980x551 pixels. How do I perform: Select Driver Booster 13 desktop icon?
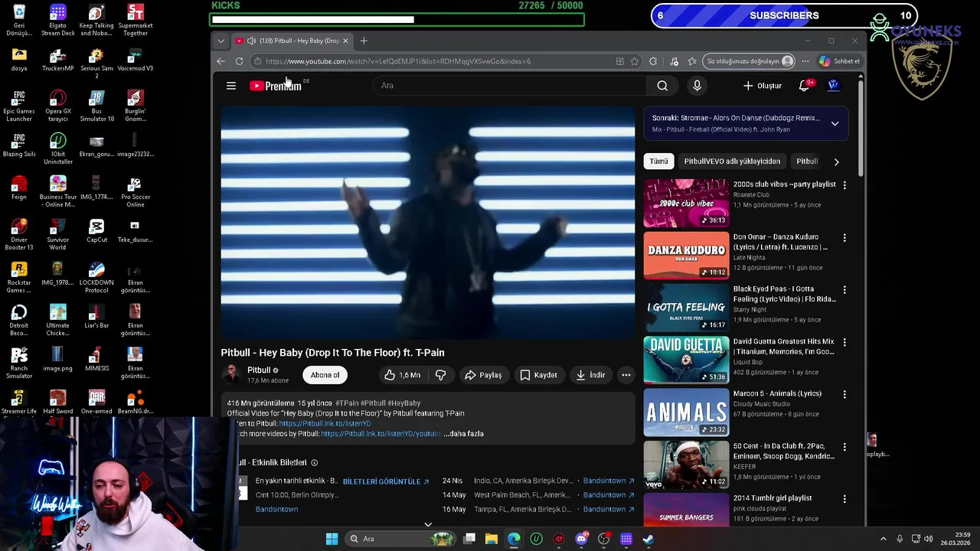tap(19, 234)
